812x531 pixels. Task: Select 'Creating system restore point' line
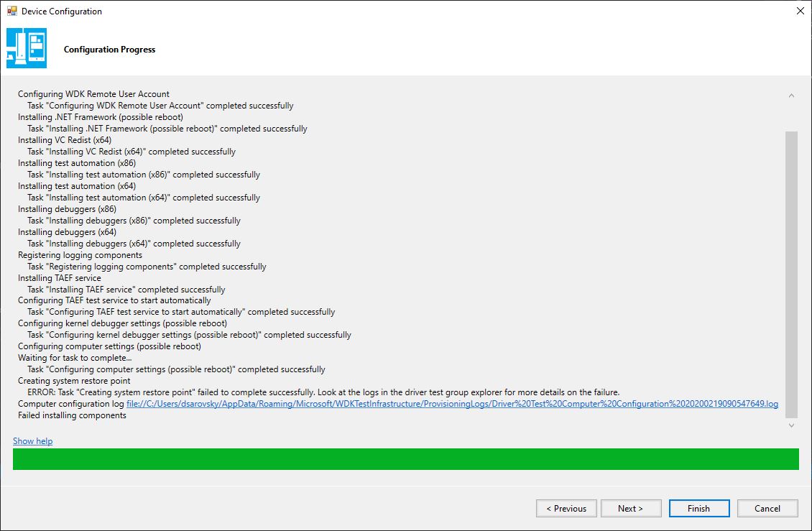(74, 381)
